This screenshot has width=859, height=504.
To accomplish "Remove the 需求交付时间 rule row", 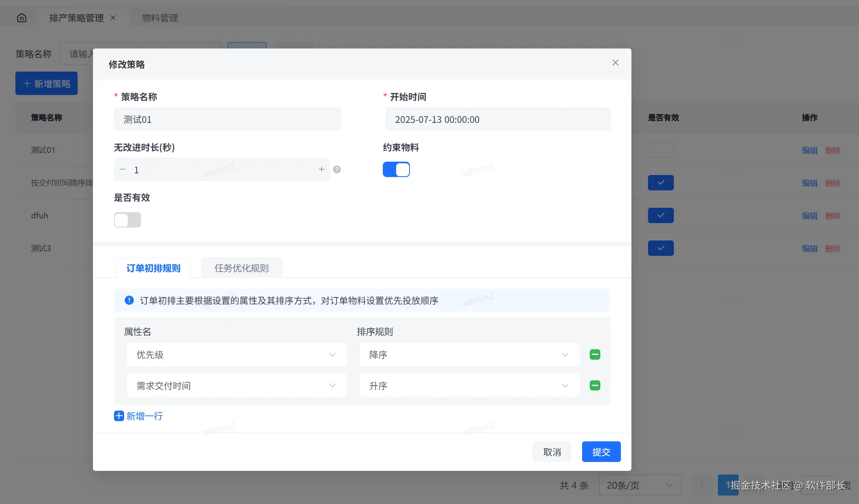I will coord(595,386).
